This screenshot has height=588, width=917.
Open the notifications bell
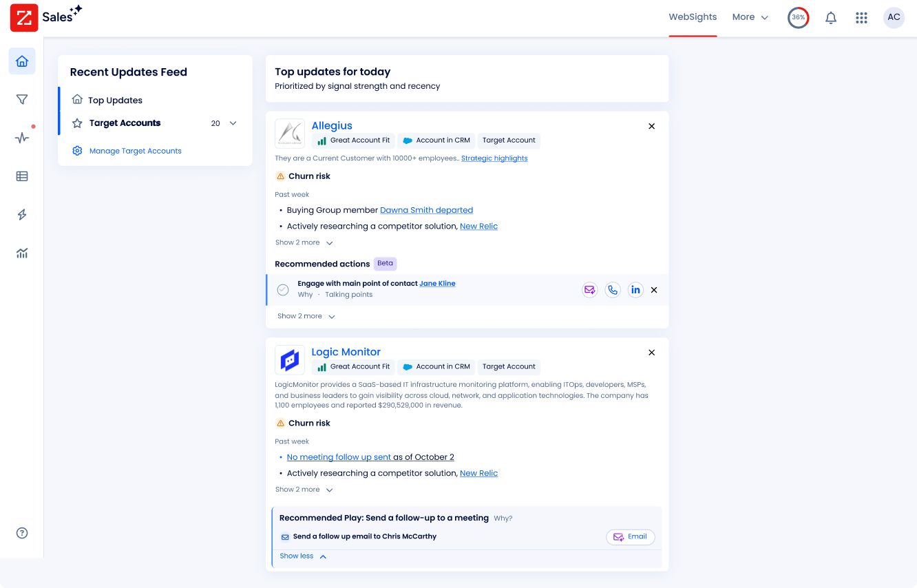pyautogui.click(x=831, y=18)
